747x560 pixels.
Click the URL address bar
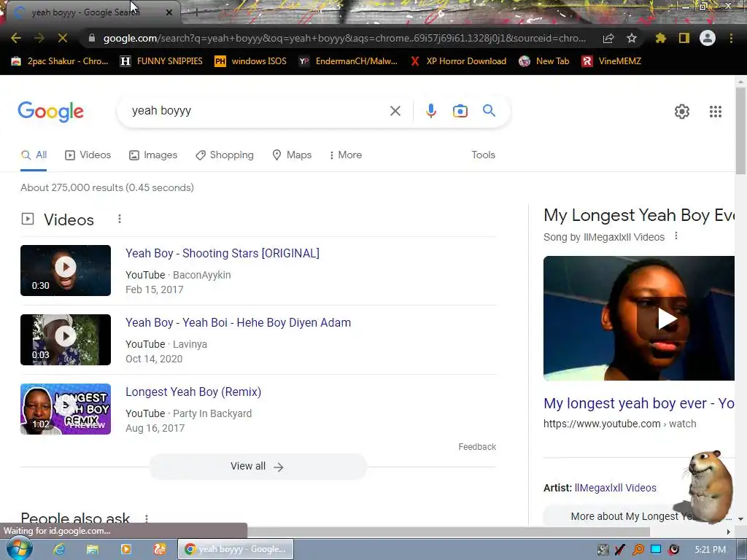pos(344,38)
